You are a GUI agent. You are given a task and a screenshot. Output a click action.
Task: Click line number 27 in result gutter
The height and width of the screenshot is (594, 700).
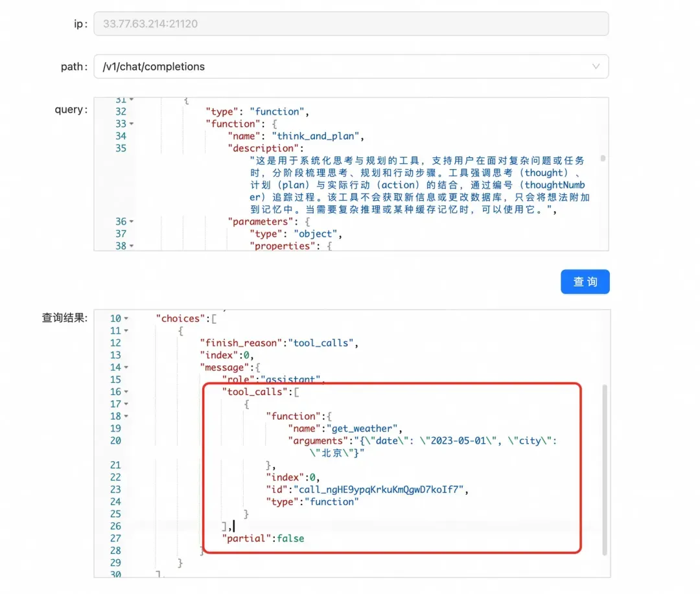tap(115, 538)
